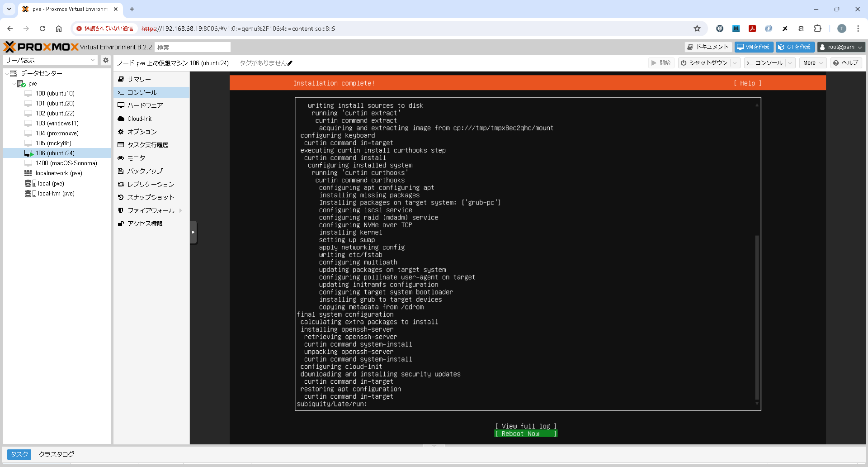Open the Cloud-Init menu item
This screenshot has width=868, height=467.
click(151, 119)
